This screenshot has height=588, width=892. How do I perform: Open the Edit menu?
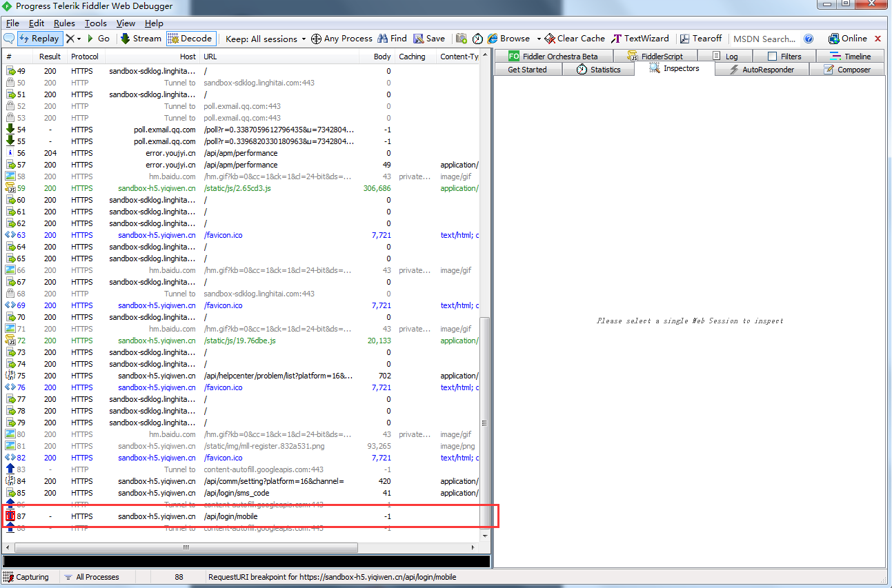tap(37, 23)
